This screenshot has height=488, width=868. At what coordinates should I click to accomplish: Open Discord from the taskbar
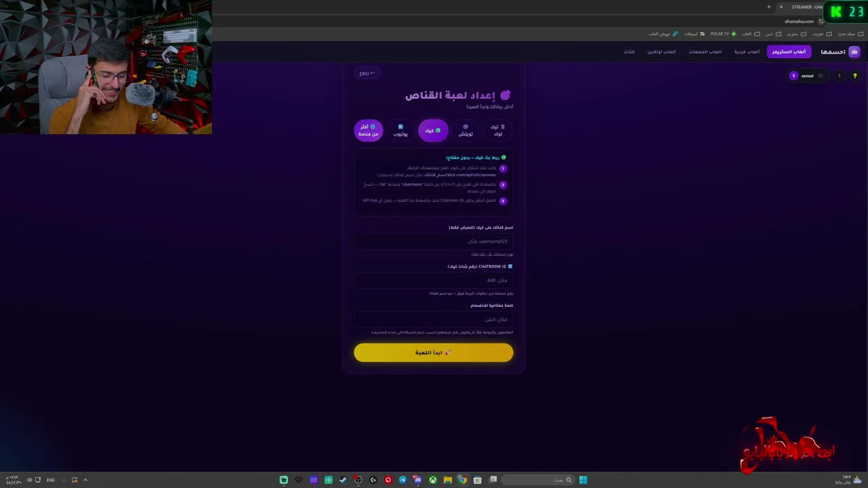418,480
